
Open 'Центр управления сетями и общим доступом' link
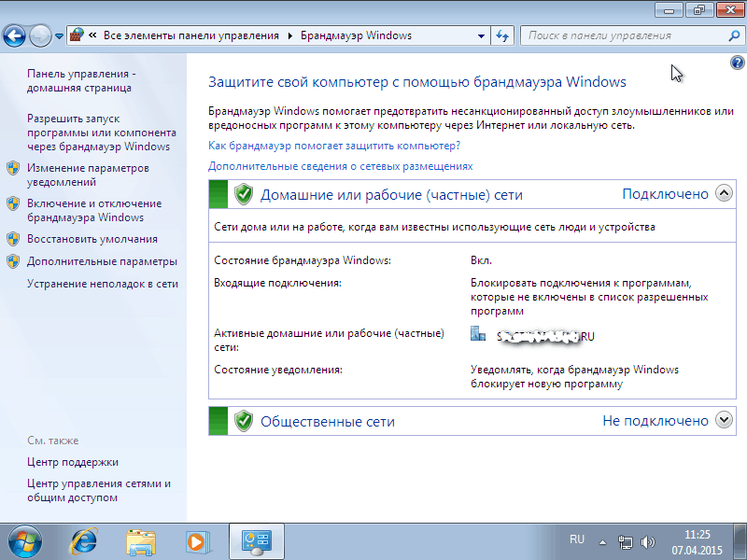(99, 491)
